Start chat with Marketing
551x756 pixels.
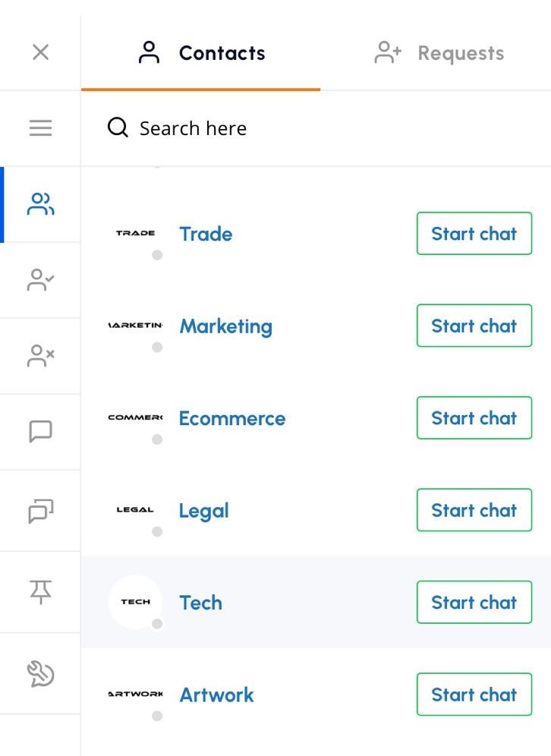[474, 326]
